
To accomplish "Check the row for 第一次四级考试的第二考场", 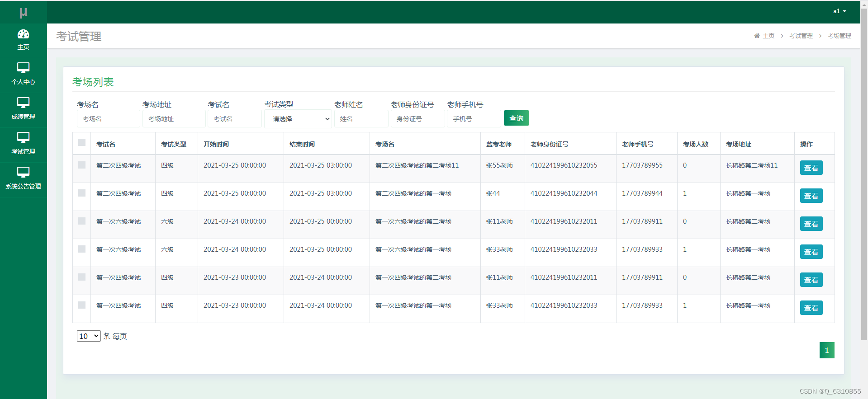I will coord(82,277).
